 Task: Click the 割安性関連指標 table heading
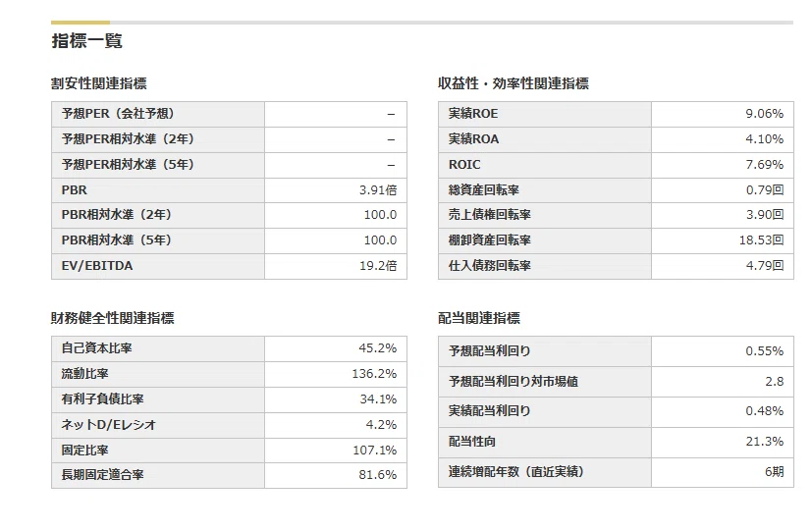click(x=99, y=83)
